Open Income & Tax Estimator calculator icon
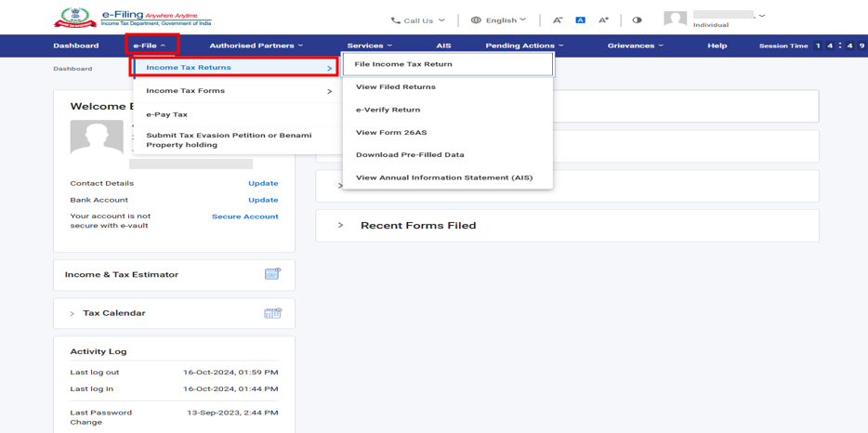 tap(272, 274)
